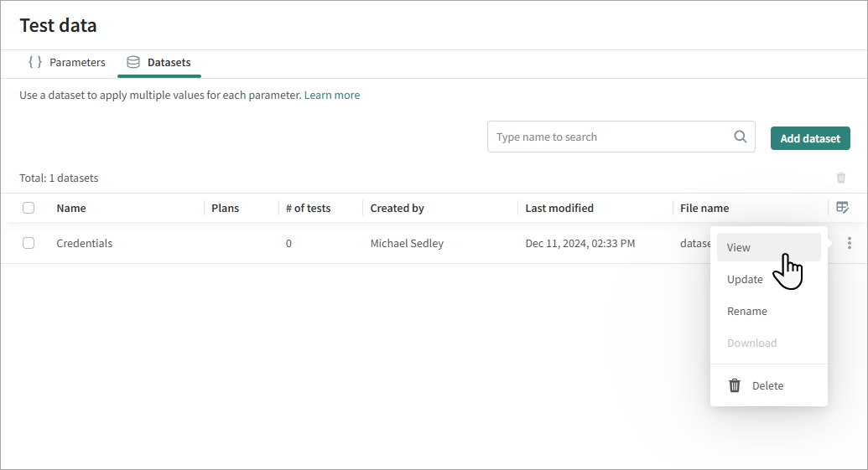Screen dimensions: 868x470
Task: Click the curly braces Parameters icon
Action: tap(35, 62)
